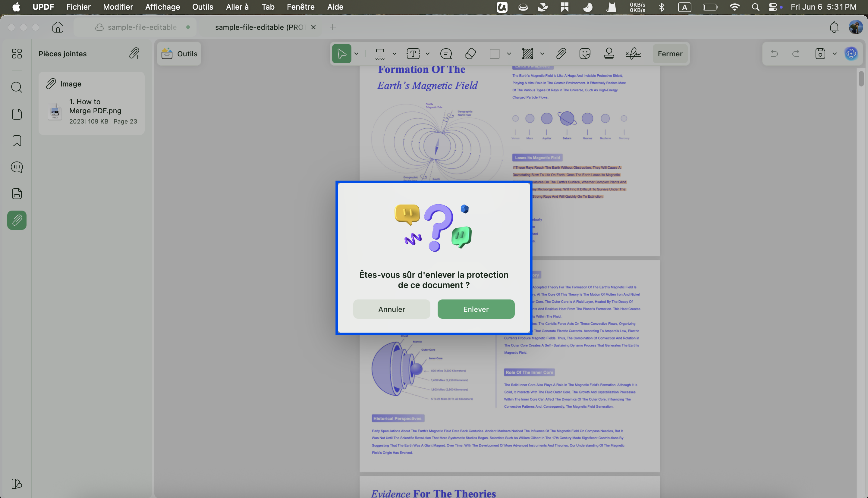Expand the selection tool dropdown arrow
The image size is (868, 498).
(x=356, y=54)
